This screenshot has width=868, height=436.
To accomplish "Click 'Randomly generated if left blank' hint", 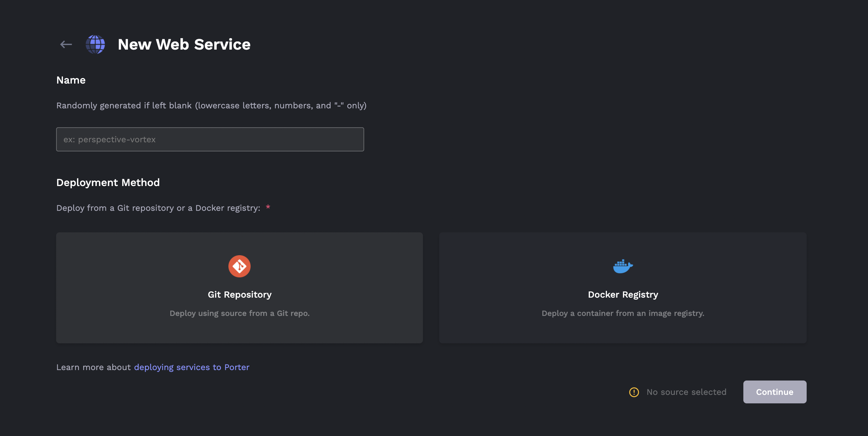I will click(x=124, y=105).
